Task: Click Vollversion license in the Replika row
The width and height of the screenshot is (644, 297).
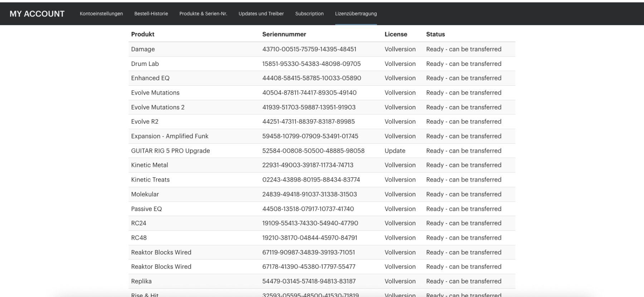Action: pos(400,281)
